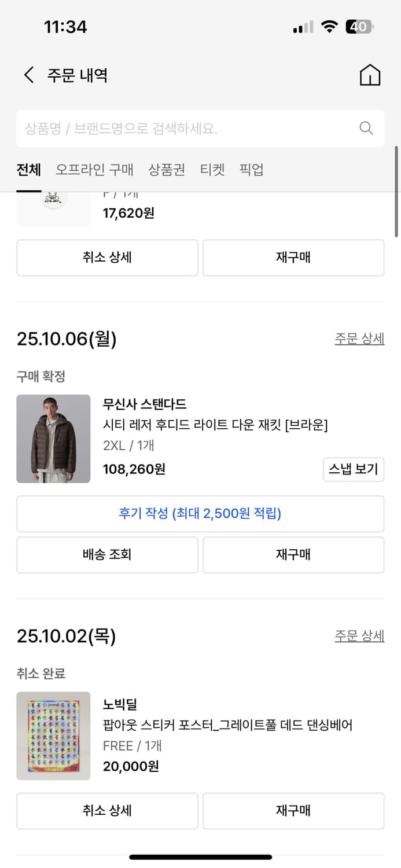Tap the Wi-Fi status icon
This screenshot has width=401, height=868.
328,27
